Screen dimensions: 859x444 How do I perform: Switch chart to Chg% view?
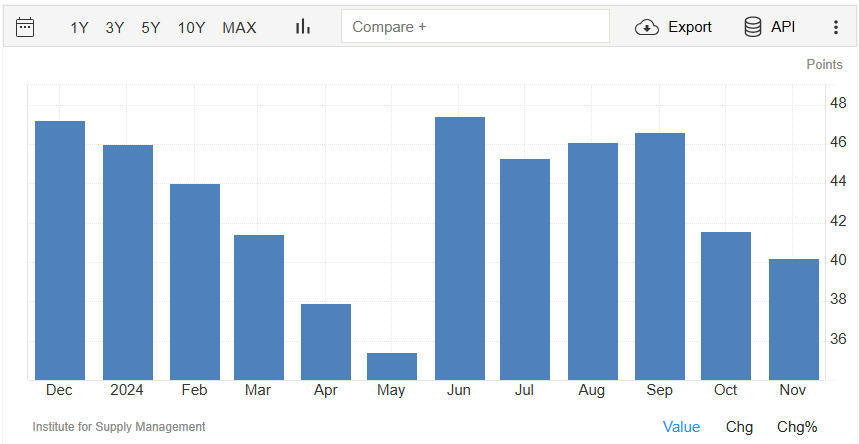point(797,427)
